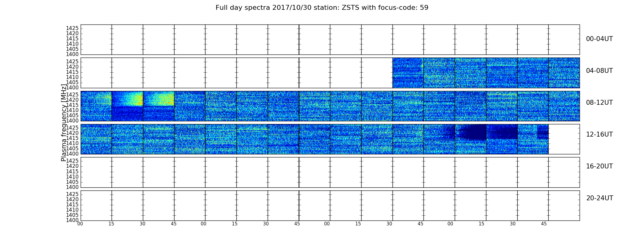
Task: Click the 1415 tick label of 16-20UT panel
Action: pyautogui.click(x=72, y=171)
